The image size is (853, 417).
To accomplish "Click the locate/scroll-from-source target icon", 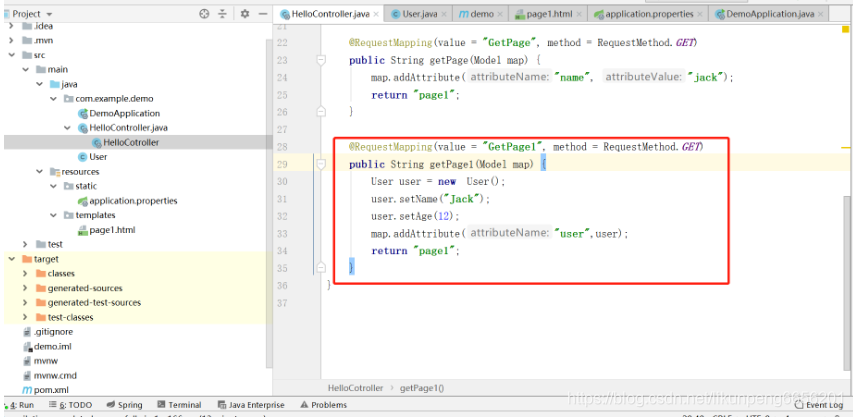I will coord(204,14).
